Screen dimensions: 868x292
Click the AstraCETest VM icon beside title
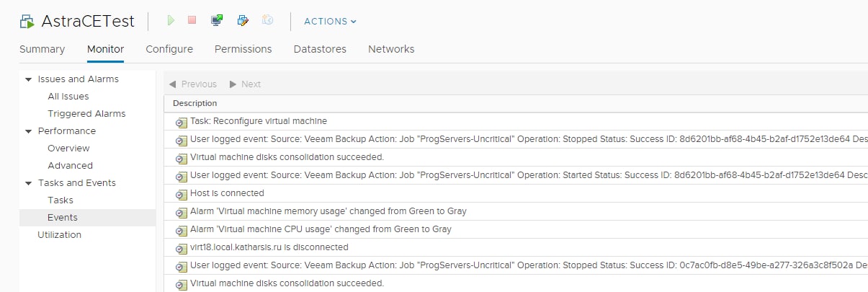27,22
